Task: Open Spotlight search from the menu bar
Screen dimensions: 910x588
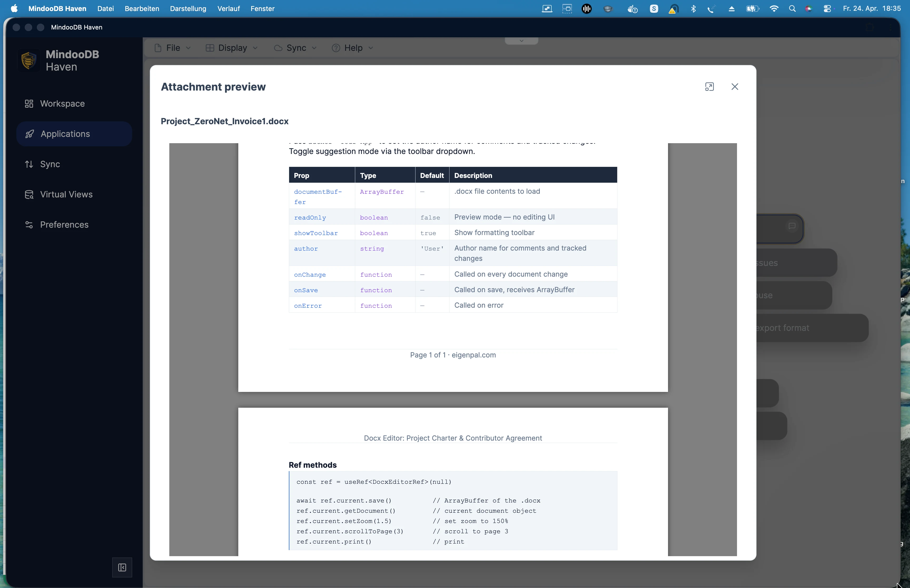Action: coord(792,8)
